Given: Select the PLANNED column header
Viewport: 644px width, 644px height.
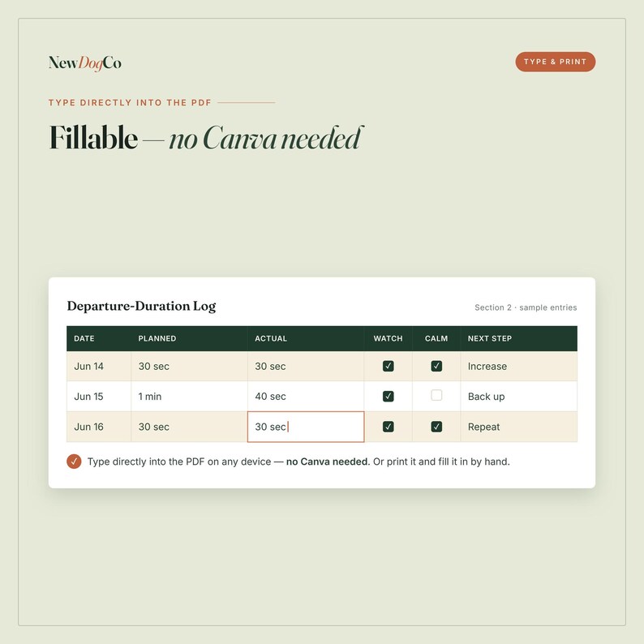Looking at the screenshot, I should coord(189,338).
